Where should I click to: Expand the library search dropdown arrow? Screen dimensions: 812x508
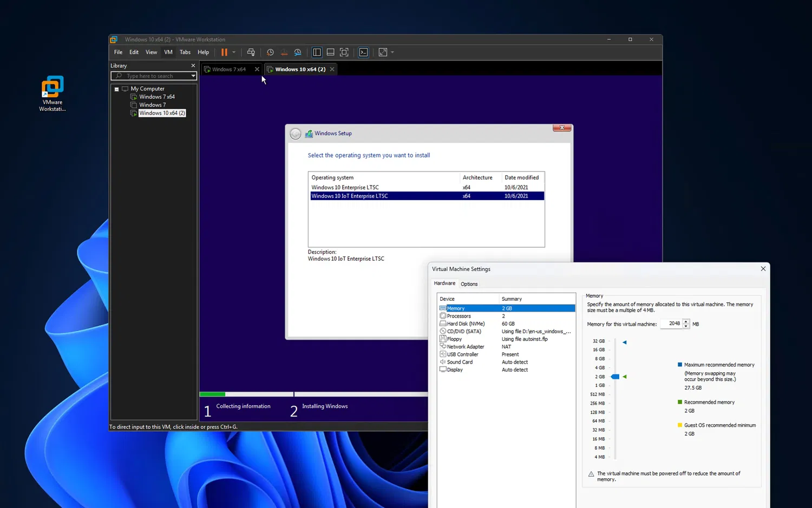(x=193, y=76)
